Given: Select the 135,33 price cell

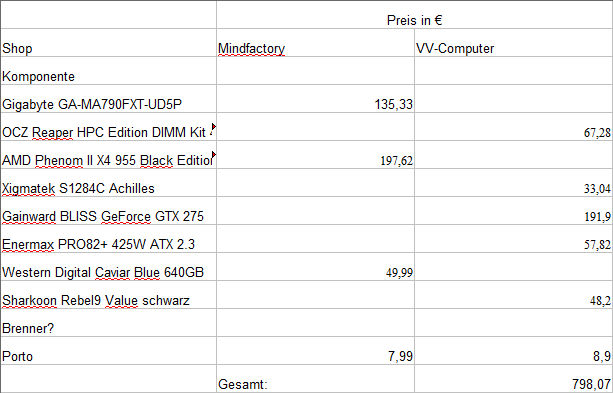Looking at the screenshot, I should 315,99.
